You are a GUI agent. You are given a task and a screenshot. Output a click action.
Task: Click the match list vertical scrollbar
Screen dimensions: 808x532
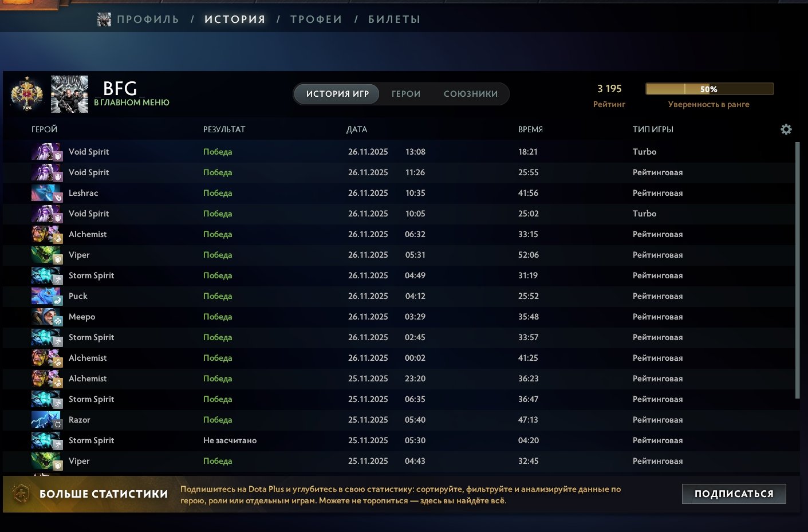click(x=797, y=269)
